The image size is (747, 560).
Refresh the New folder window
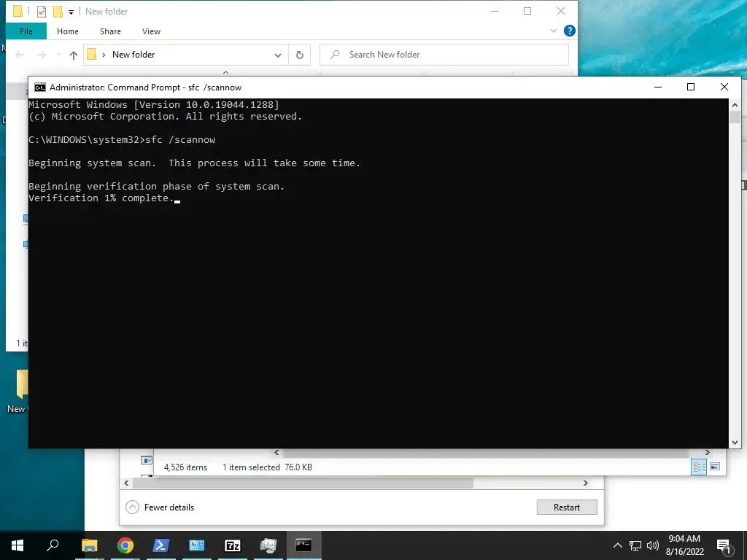(300, 55)
